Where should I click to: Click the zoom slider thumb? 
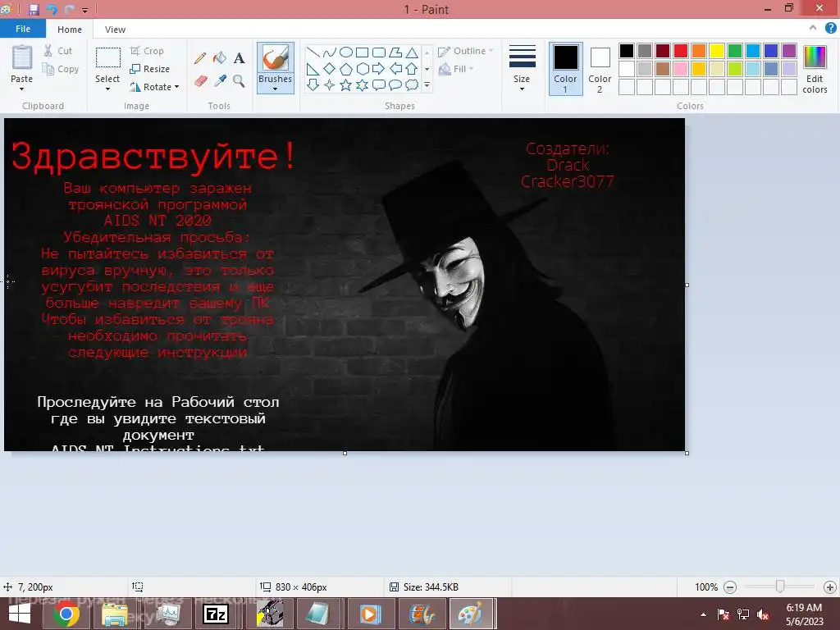click(780, 587)
